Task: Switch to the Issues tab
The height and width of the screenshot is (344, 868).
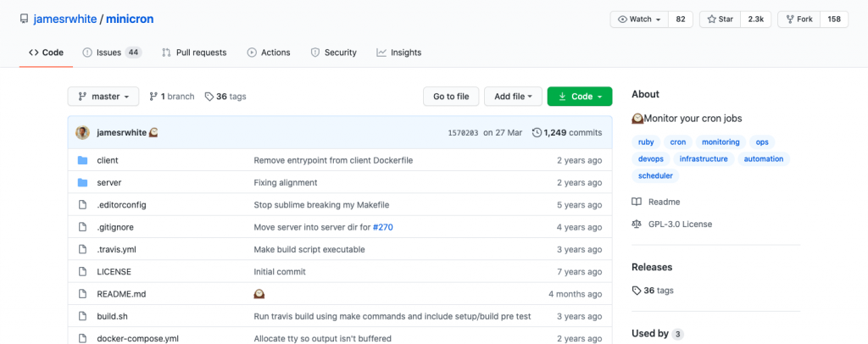Action: tap(113, 53)
